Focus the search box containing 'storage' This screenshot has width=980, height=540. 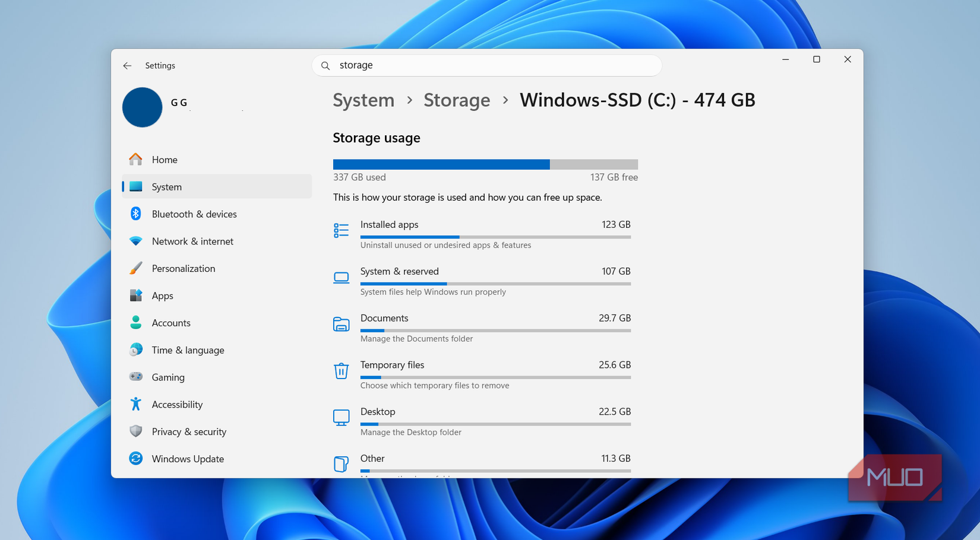pos(486,65)
